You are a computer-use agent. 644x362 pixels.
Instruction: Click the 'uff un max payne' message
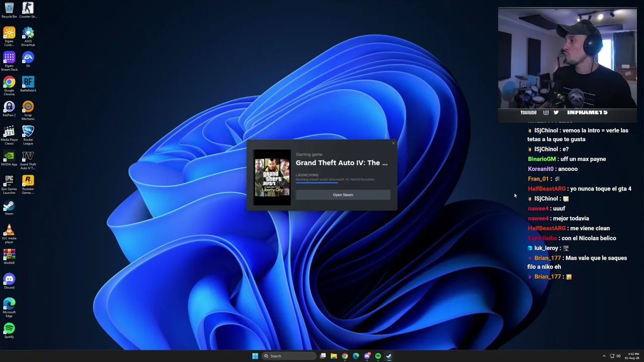click(x=584, y=159)
